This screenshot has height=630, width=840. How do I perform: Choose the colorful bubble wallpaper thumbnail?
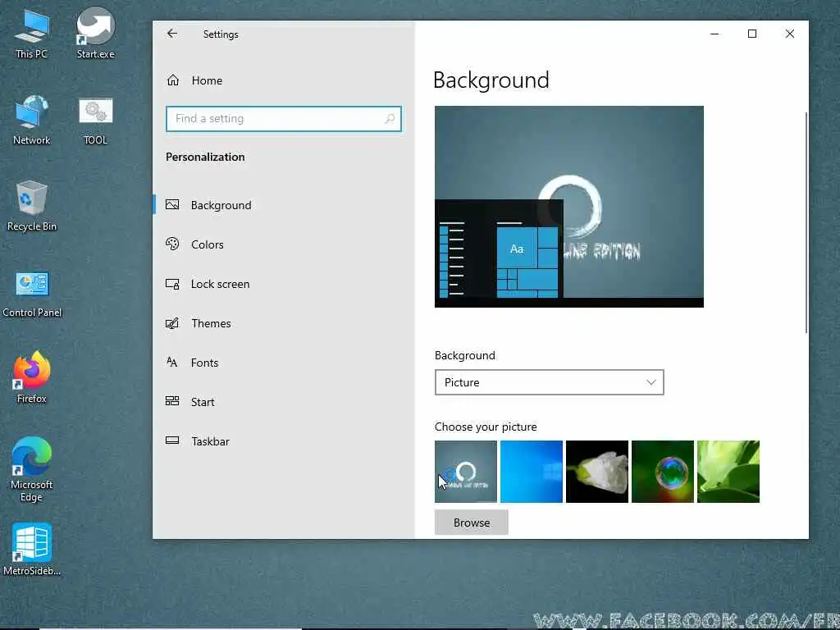coord(663,472)
